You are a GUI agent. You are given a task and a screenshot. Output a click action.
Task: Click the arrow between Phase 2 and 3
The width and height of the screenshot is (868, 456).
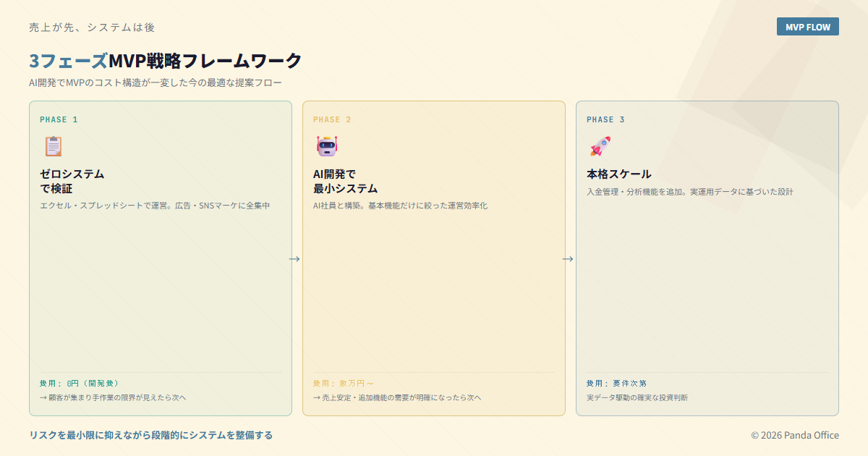pos(568,259)
